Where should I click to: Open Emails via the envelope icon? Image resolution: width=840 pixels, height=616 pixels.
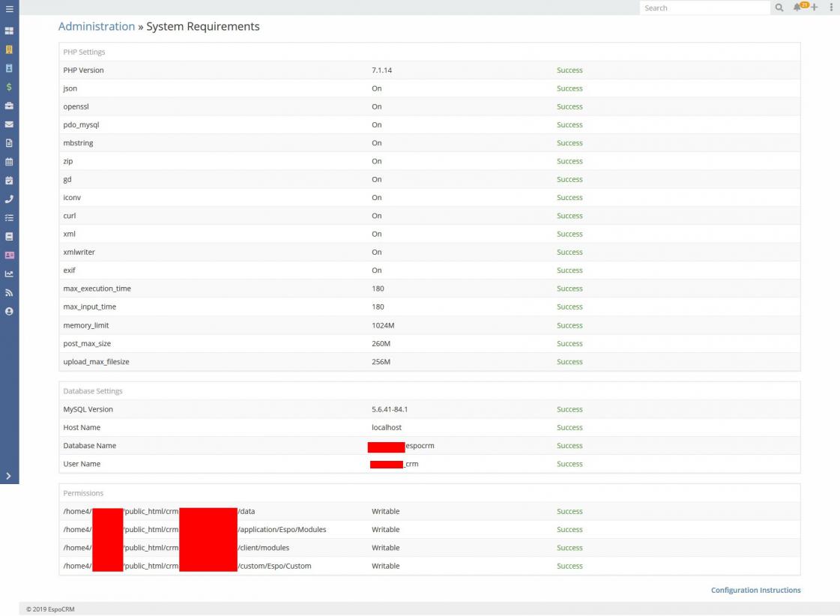pyautogui.click(x=9, y=124)
